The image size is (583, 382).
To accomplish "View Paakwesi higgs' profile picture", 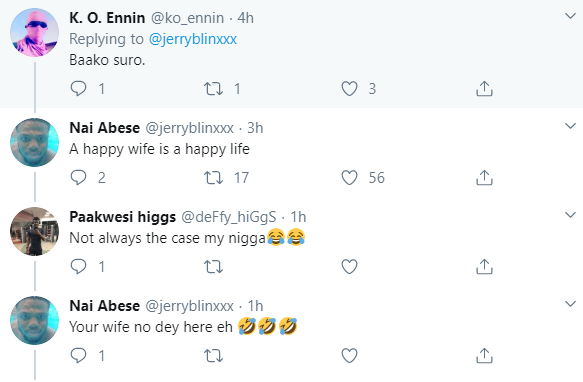I will click(x=34, y=231).
